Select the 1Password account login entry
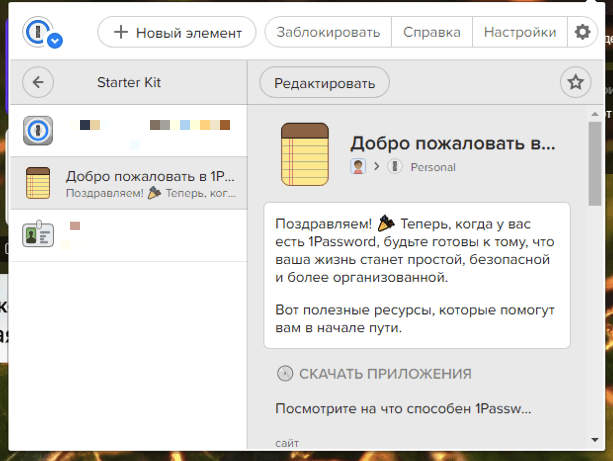 [129, 131]
